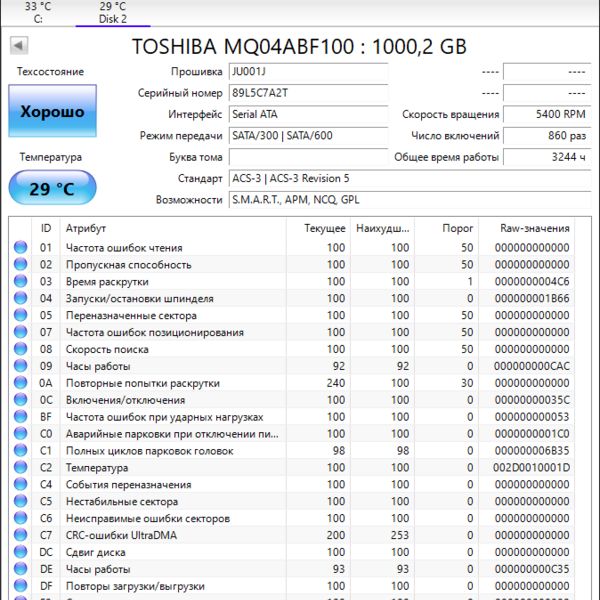Click the total work time value 3244 ч
The image size is (600, 600).
547,157
